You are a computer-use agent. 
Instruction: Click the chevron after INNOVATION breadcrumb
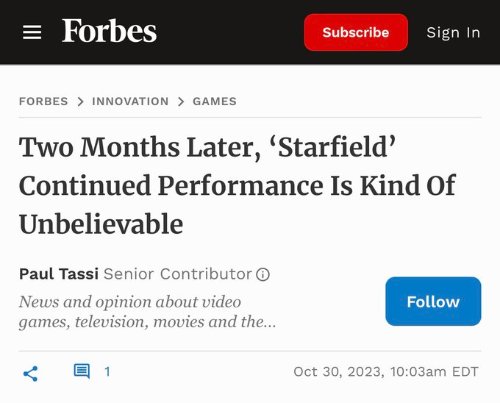click(x=181, y=101)
